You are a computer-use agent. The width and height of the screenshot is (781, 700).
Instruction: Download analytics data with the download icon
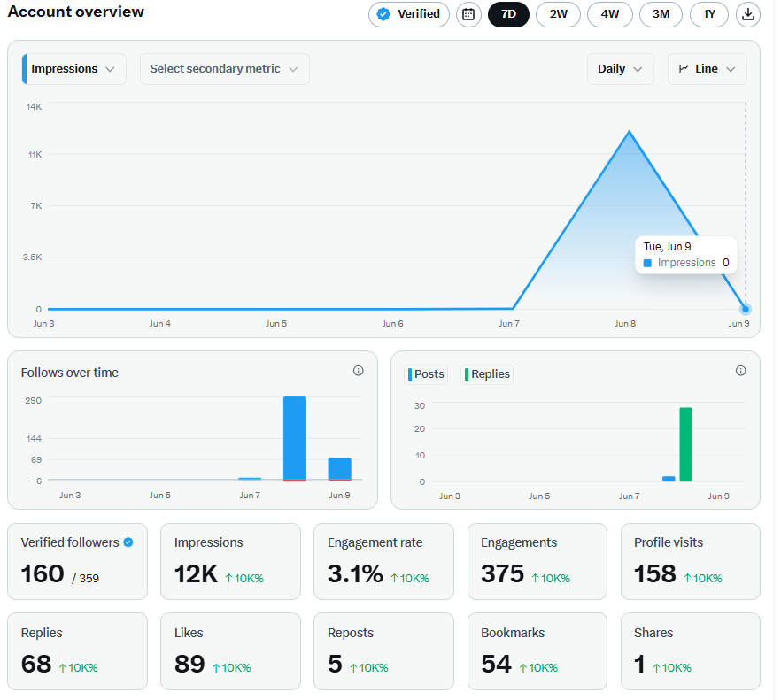pos(747,14)
